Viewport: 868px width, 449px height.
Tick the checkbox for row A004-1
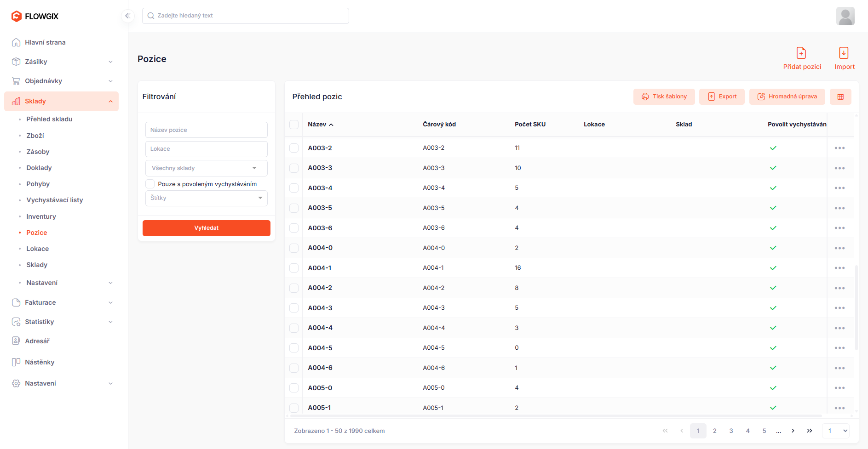294,268
